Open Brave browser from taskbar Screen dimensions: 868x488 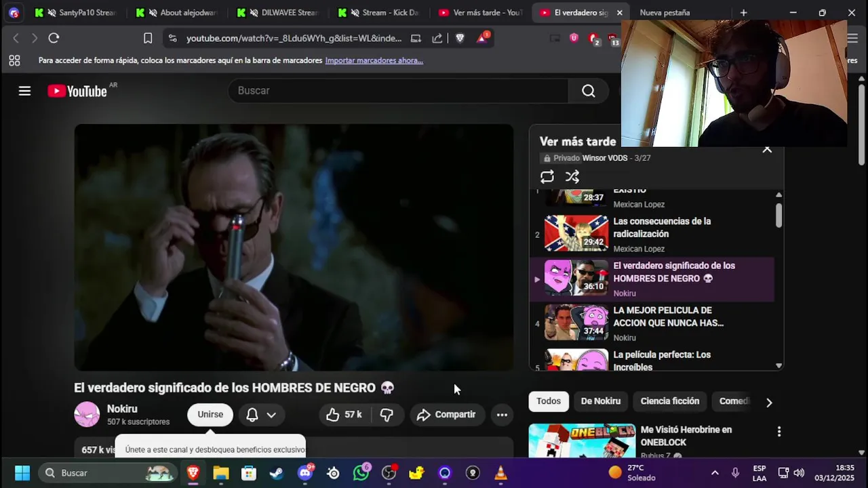(193, 472)
